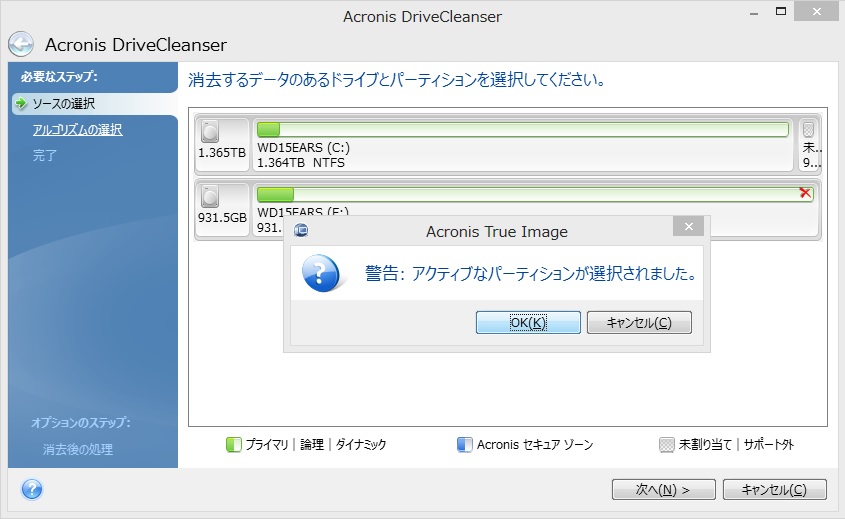Open help with the question mark icon

point(32,489)
